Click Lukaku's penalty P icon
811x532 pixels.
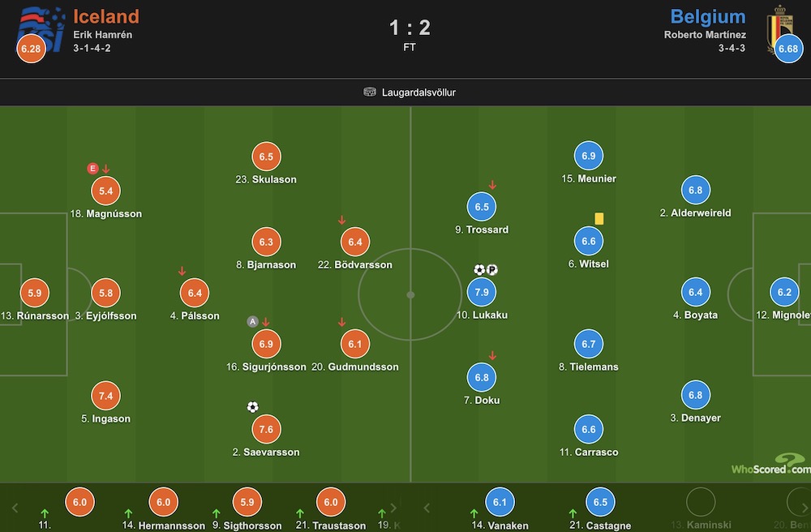tap(492, 269)
